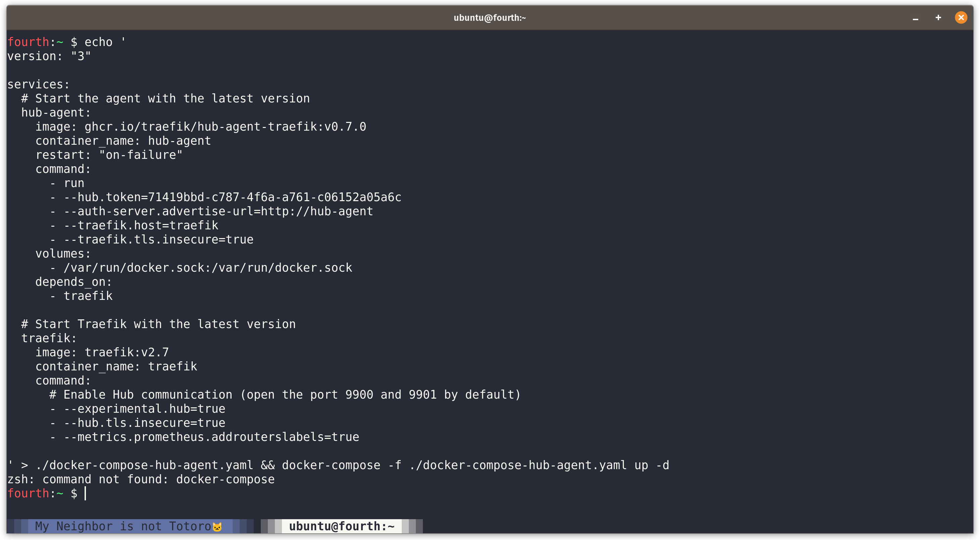Click the first docker-compose-hub-agent.yaml filename

pos(144,465)
